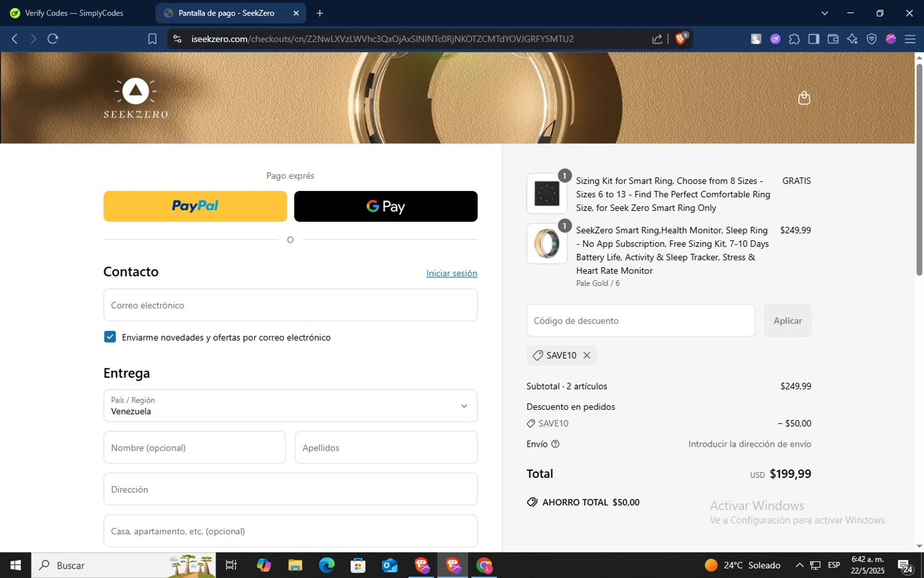924x578 pixels.
Task: Toggle the browser sidebar panel
Action: 814,39
